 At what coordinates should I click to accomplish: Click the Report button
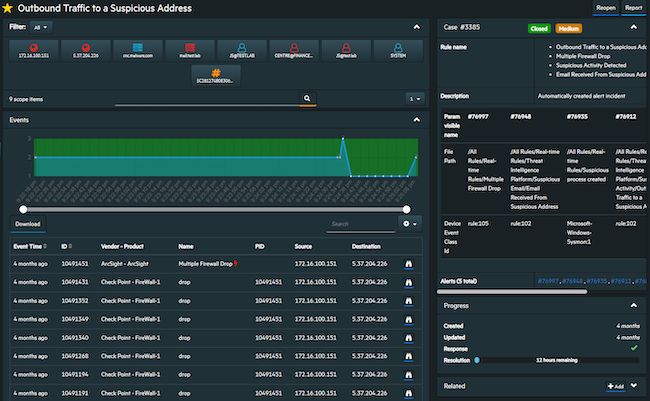point(634,7)
